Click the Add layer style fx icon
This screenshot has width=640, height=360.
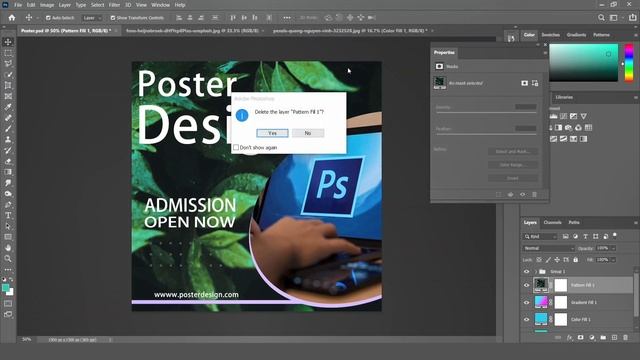570,338
